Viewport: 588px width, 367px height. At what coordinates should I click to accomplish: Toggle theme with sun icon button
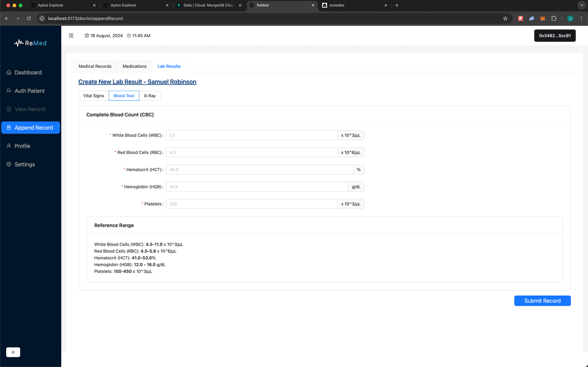pyautogui.click(x=13, y=352)
